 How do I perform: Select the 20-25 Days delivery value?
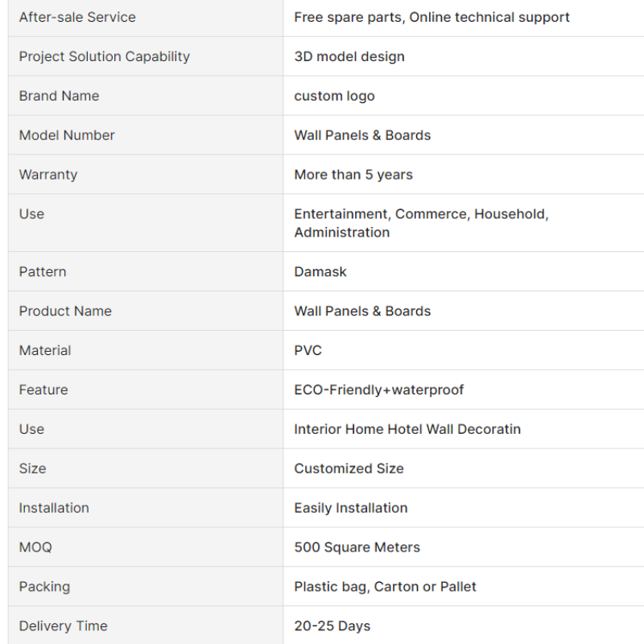pos(332,626)
